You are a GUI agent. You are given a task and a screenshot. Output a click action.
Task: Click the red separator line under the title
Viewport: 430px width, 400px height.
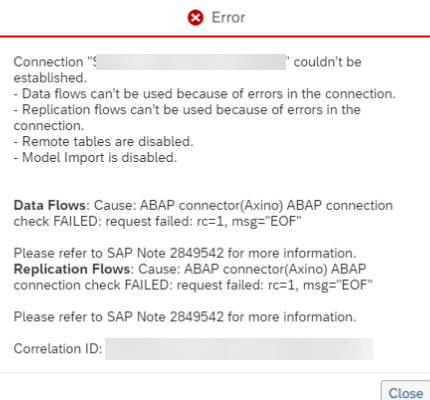pos(215,36)
